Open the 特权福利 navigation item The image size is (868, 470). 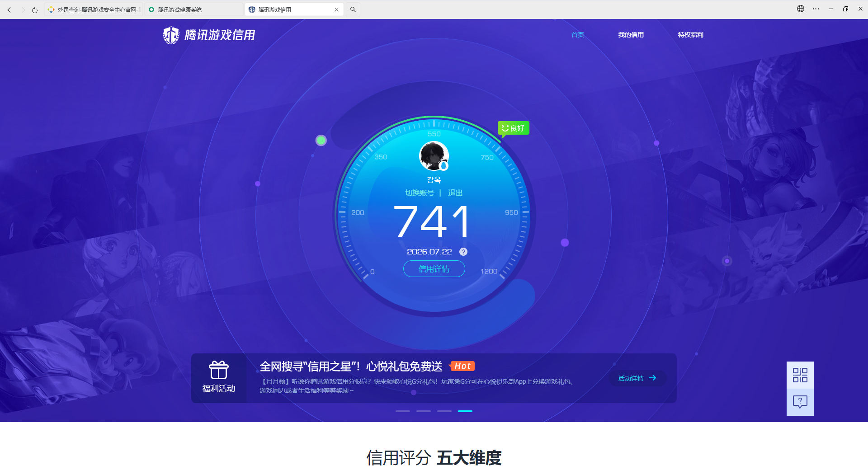point(691,35)
